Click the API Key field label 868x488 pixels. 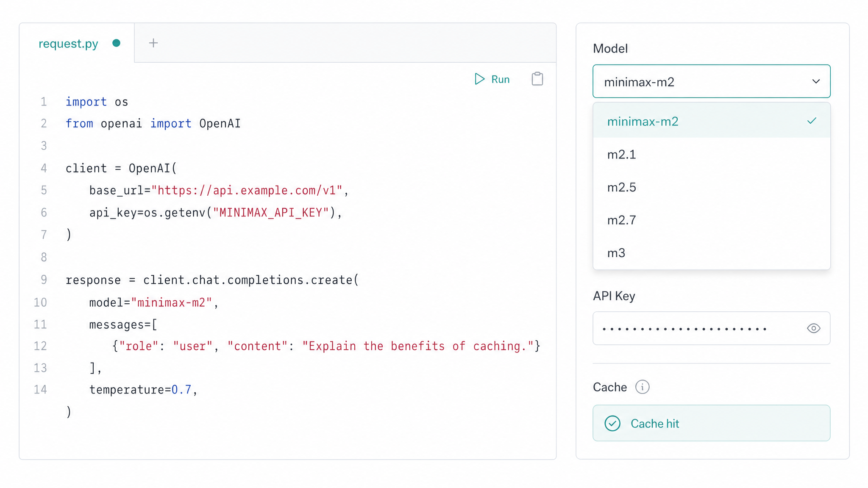tap(614, 296)
